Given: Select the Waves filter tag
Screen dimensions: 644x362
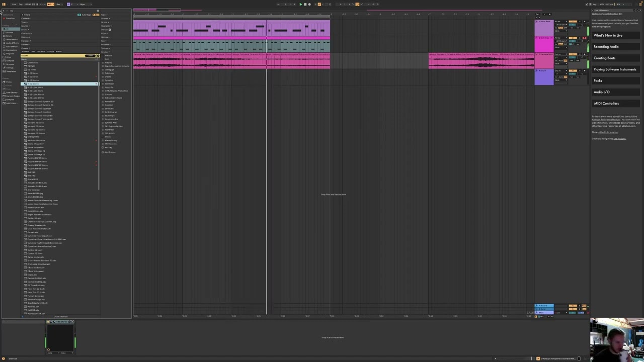Looking at the screenshot, I should click(59, 52).
